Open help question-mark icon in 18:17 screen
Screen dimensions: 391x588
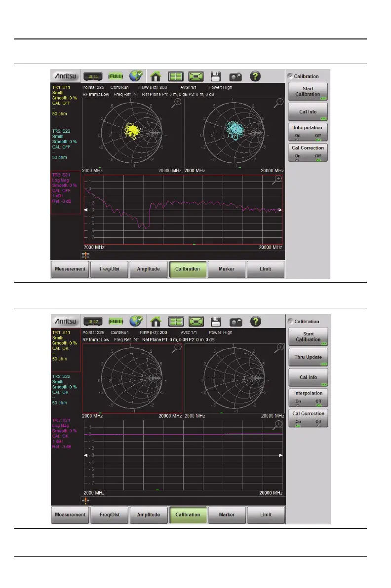tap(256, 321)
